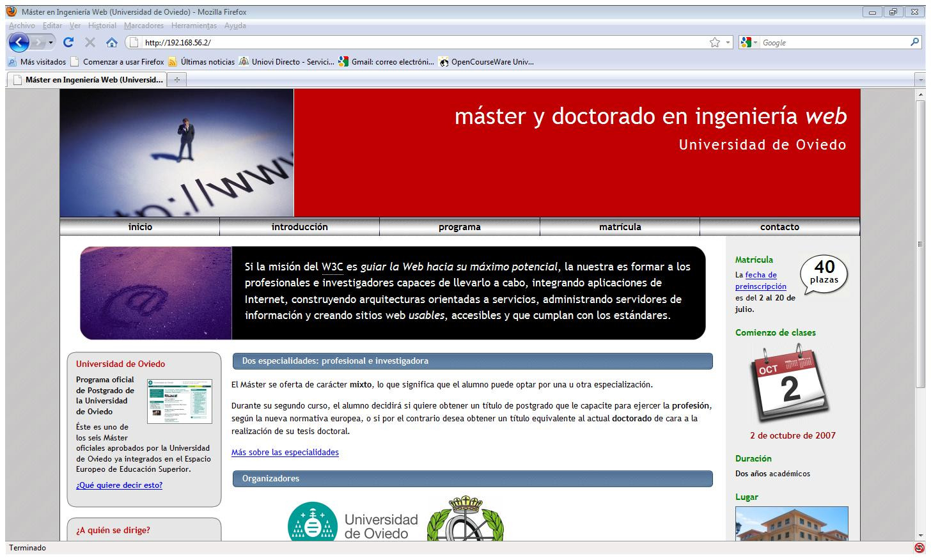
Task: Open the ¿Qué quiere decir esto? link
Action: point(119,485)
